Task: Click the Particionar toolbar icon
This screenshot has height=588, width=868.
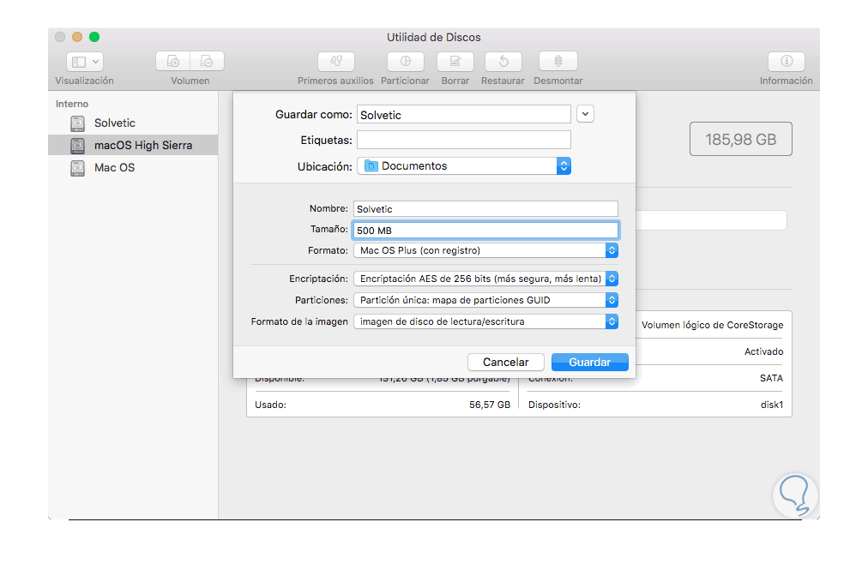Action: (405, 61)
